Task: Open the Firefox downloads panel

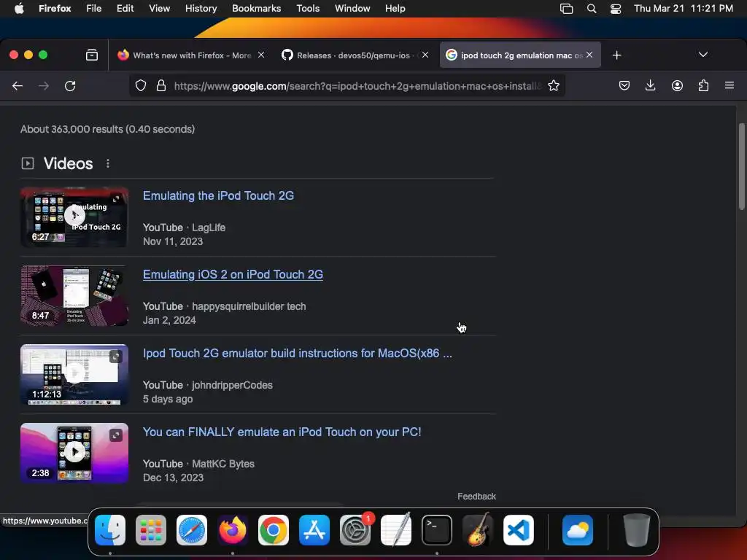Action: click(650, 86)
